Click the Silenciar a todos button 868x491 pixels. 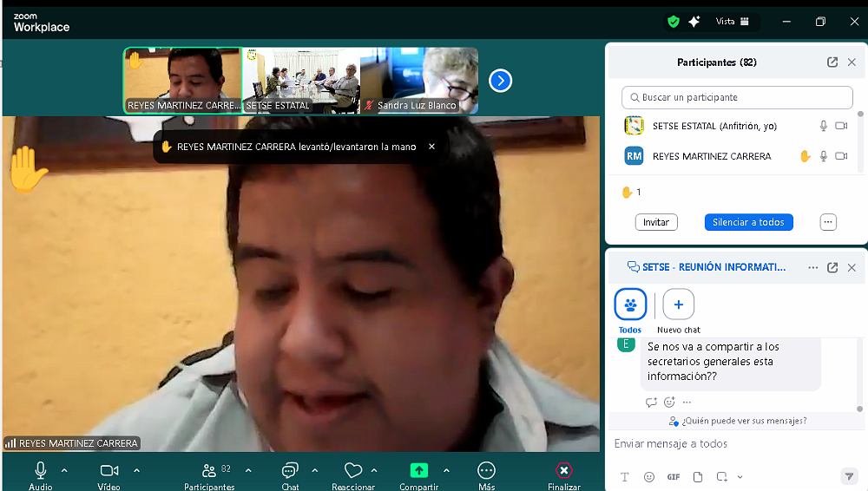(x=747, y=222)
